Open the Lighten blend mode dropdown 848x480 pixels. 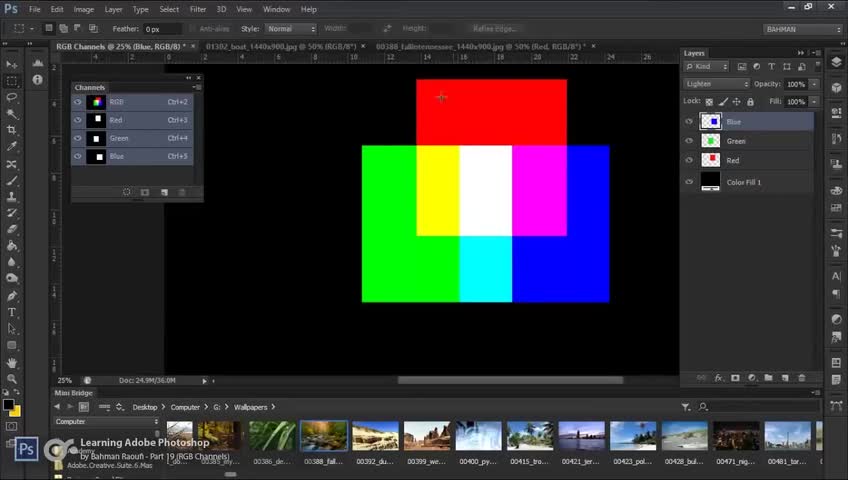(x=717, y=84)
